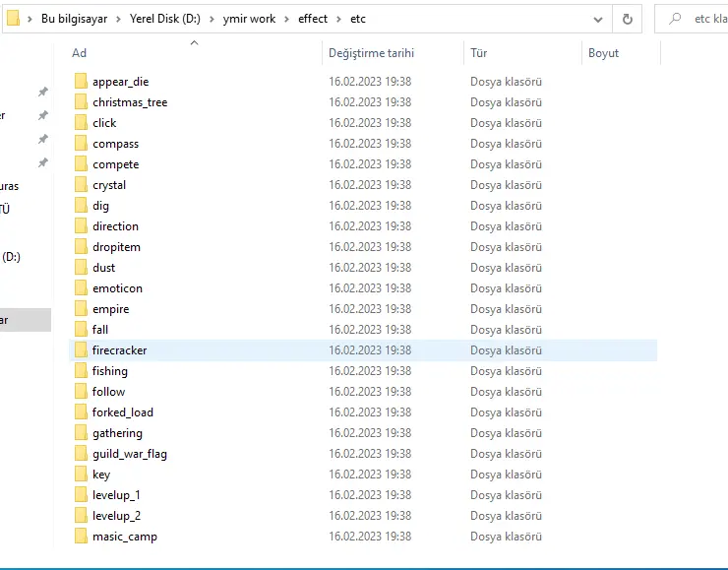Click the appear_die folder icon
Viewport: 728px width, 570px height.
click(x=81, y=82)
